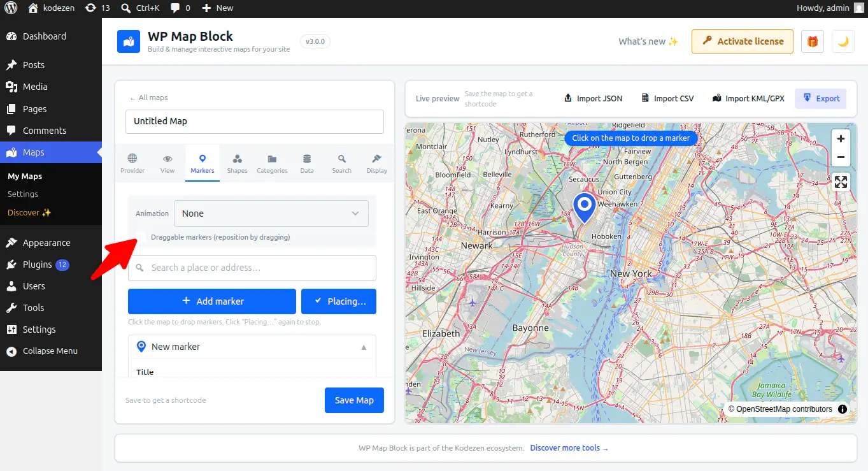Click the WP Map Block logo icon
868x471 pixels.
point(129,41)
